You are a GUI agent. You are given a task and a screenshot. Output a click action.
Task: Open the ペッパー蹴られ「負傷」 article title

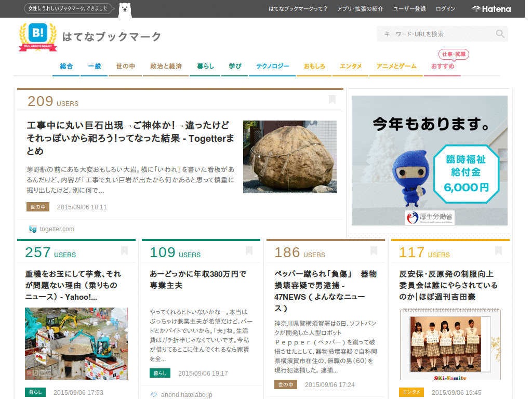[x=325, y=291]
